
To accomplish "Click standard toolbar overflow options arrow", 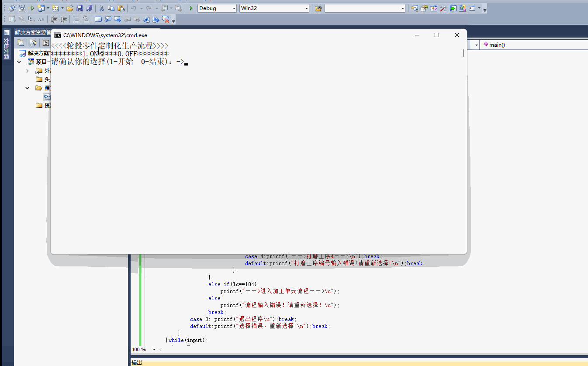I will 485,10.
